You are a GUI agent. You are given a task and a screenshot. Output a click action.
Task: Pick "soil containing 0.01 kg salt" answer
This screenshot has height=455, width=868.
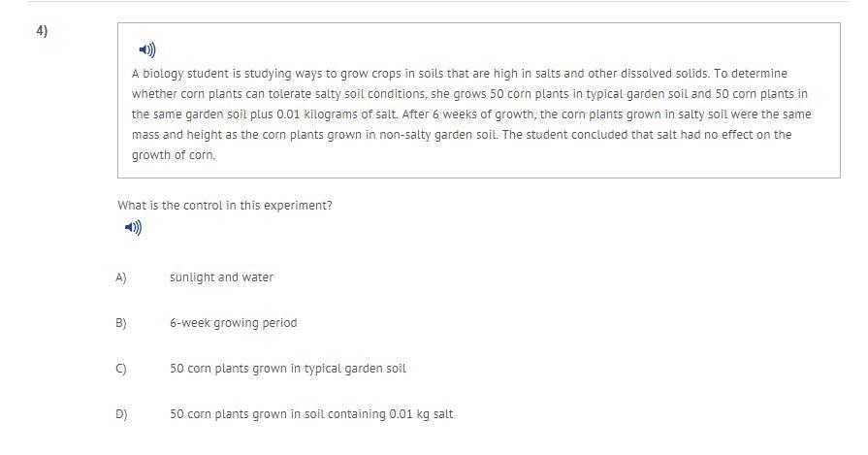(311, 414)
